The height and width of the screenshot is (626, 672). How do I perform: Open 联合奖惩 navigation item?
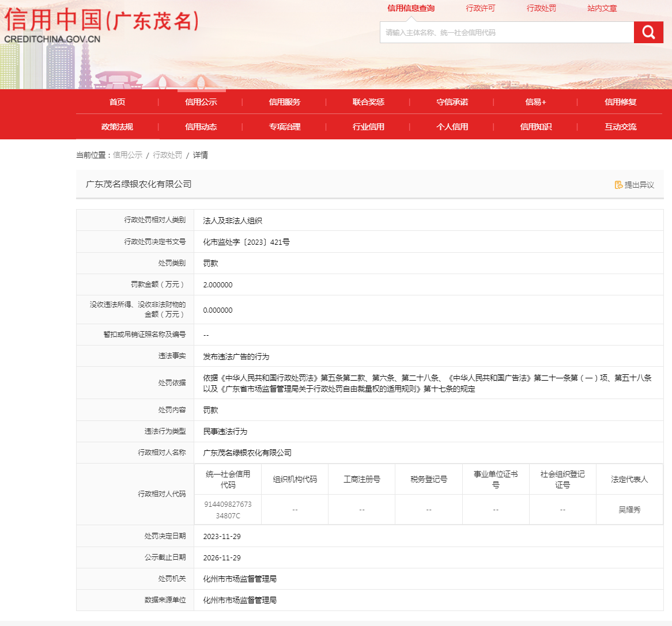(x=368, y=102)
